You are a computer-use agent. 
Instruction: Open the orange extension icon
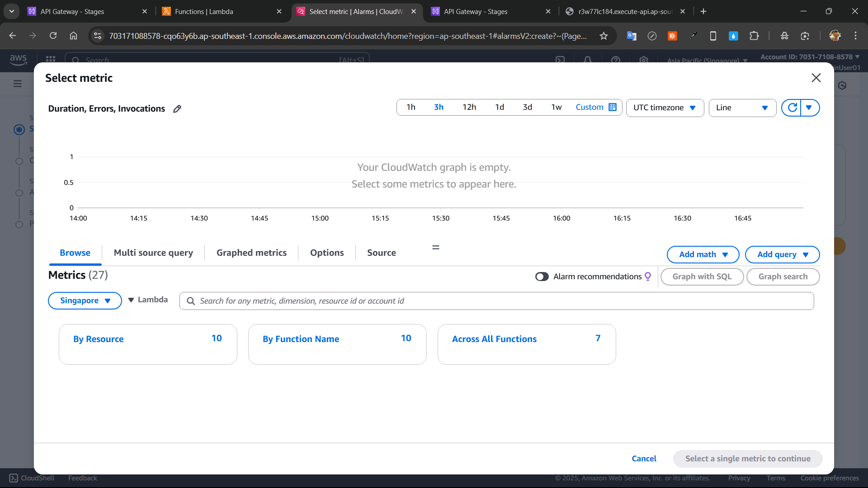[x=672, y=36]
